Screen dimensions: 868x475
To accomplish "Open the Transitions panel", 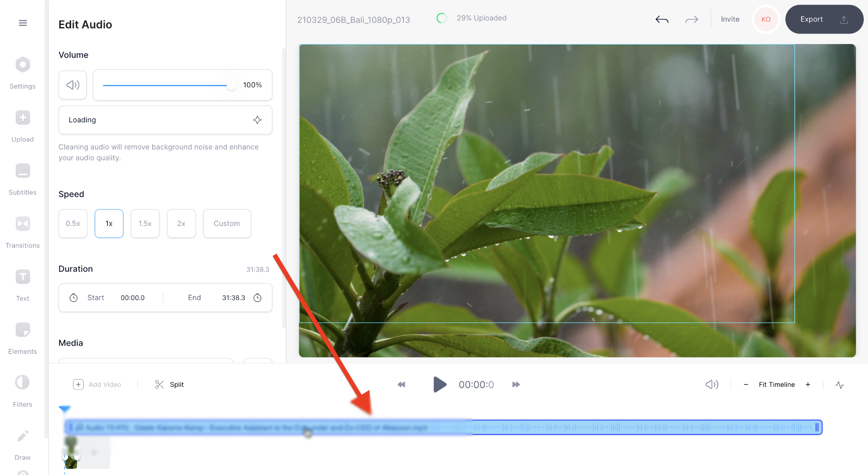I will click(x=22, y=232).
